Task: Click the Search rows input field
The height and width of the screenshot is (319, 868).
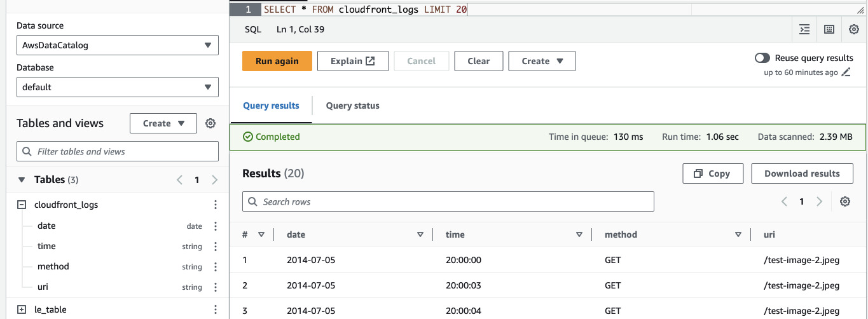Action: point(448,201)
